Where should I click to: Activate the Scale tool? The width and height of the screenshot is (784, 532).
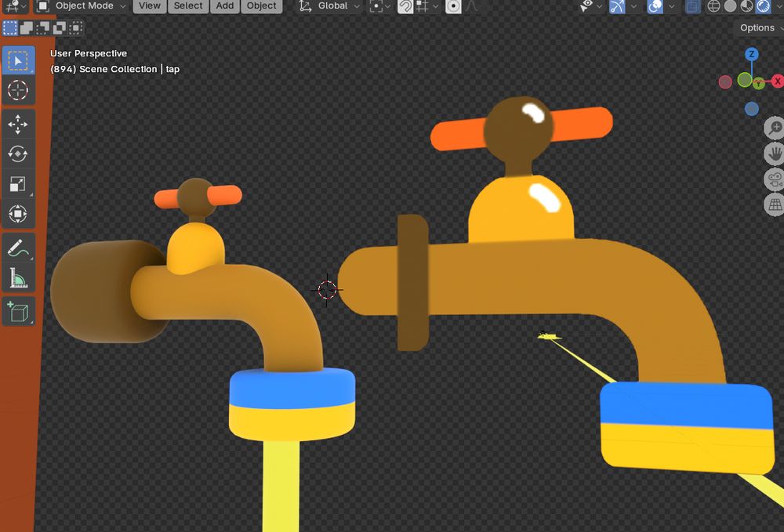(18, 184)
